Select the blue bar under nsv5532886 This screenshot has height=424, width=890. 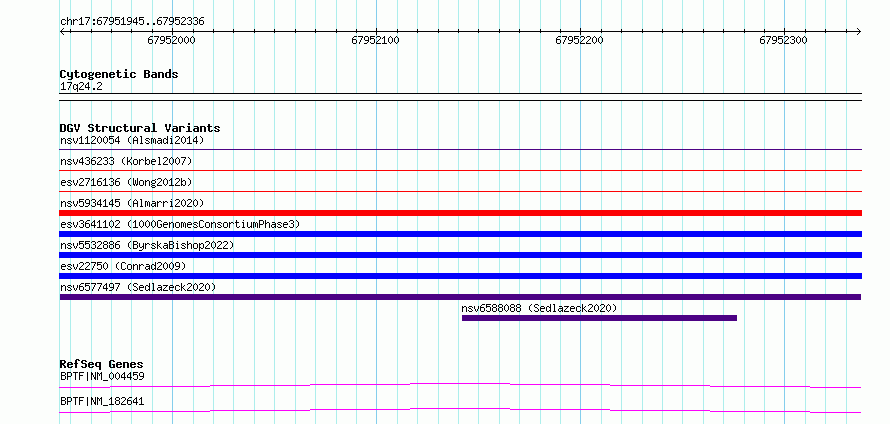pos(460,255)
